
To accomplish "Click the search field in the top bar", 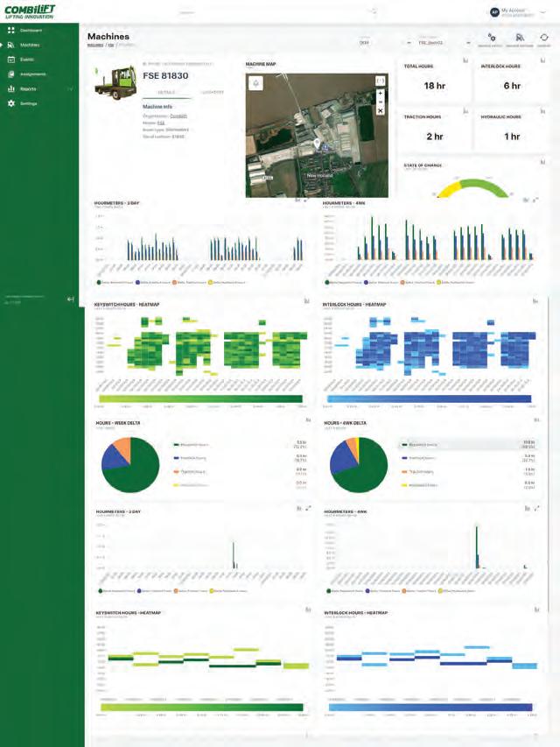I will 276,12.
